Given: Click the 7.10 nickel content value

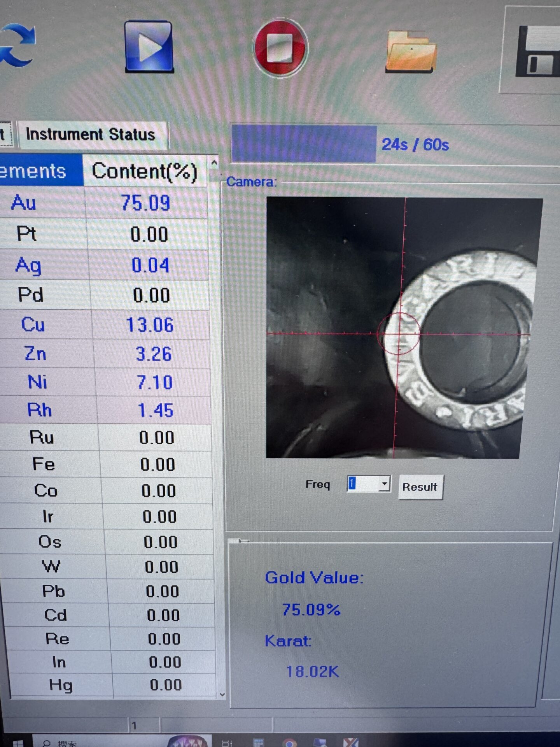Looking at the screenshot, I should 155,382.
